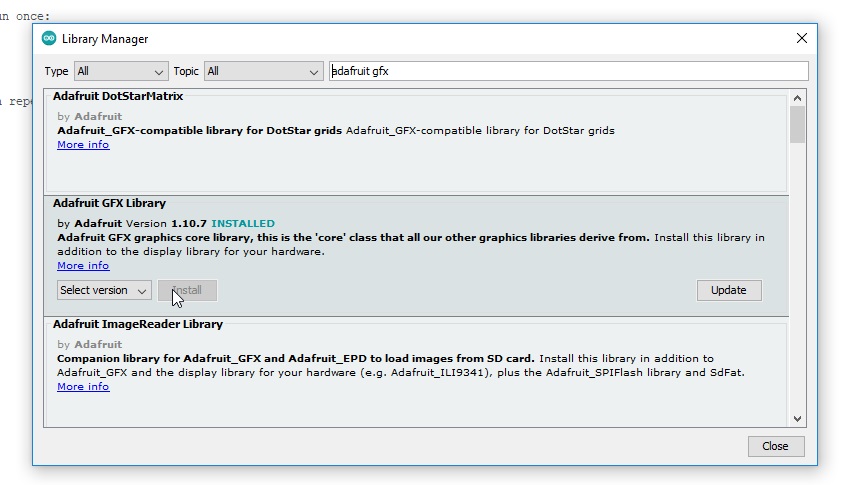Click the teal INSTALLED status label

[243, 224]
